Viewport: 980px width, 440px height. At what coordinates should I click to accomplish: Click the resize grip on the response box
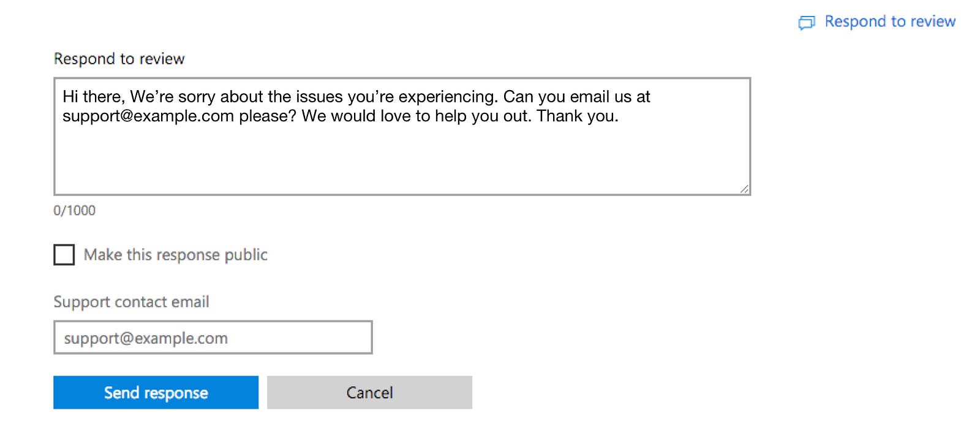tap(744, 189)
